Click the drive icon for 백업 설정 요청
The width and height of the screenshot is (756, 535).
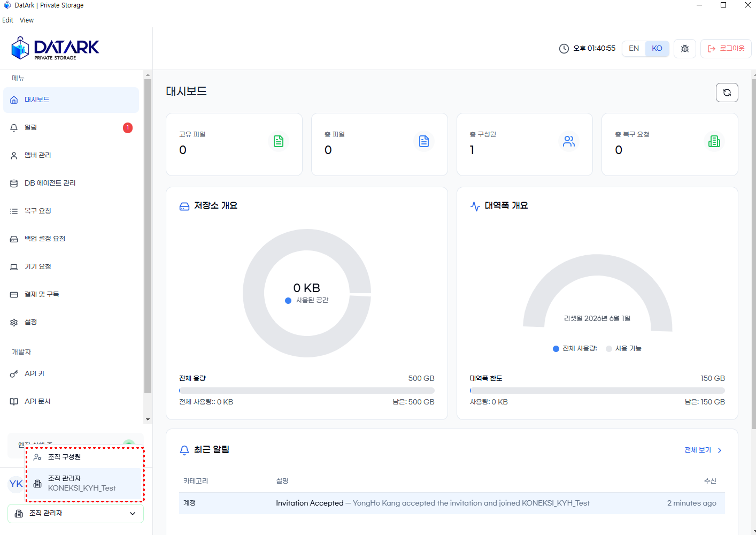point(14,239)
